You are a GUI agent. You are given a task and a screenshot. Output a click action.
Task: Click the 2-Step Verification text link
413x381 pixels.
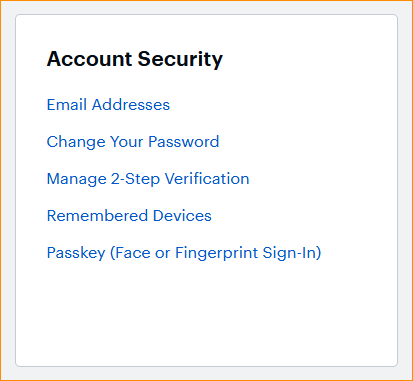tap(148, 179)
